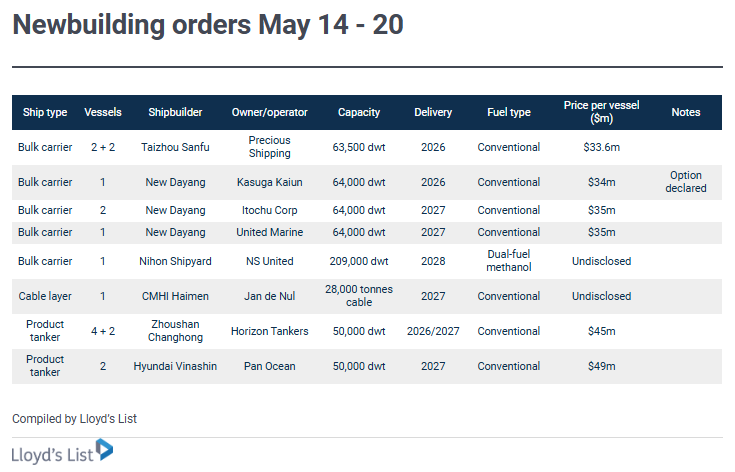This screenshot has height=472, width=735.
Task: Click the Lloyd's List arrow logo icon
Action: click(x=105, y=451)
